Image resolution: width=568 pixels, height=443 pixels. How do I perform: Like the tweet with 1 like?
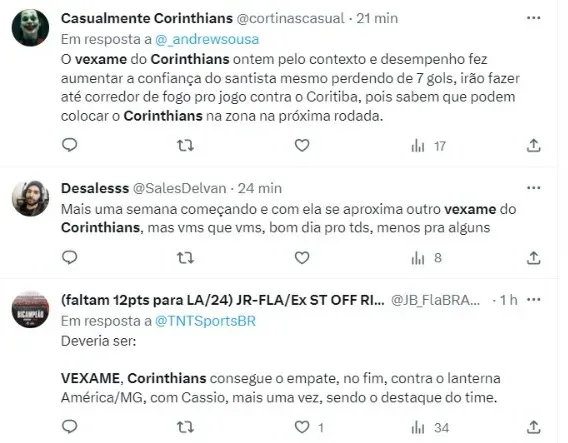click(308, 427)
